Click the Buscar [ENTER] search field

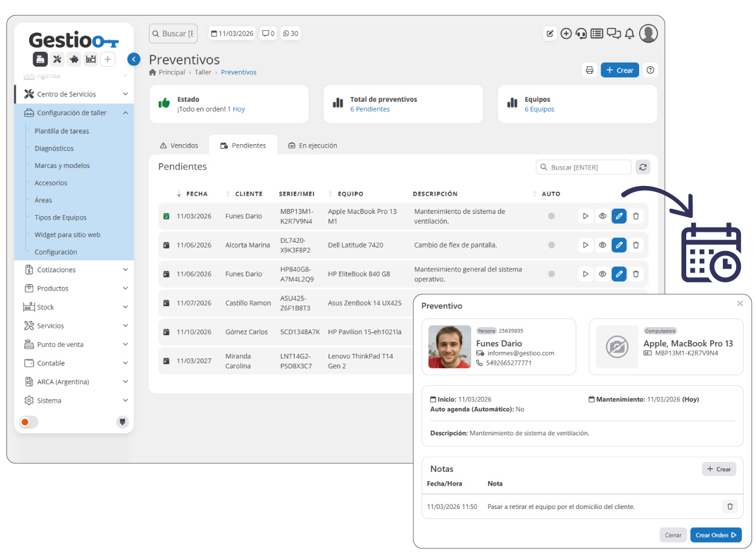pyautogui.click(x=583, y=167)
